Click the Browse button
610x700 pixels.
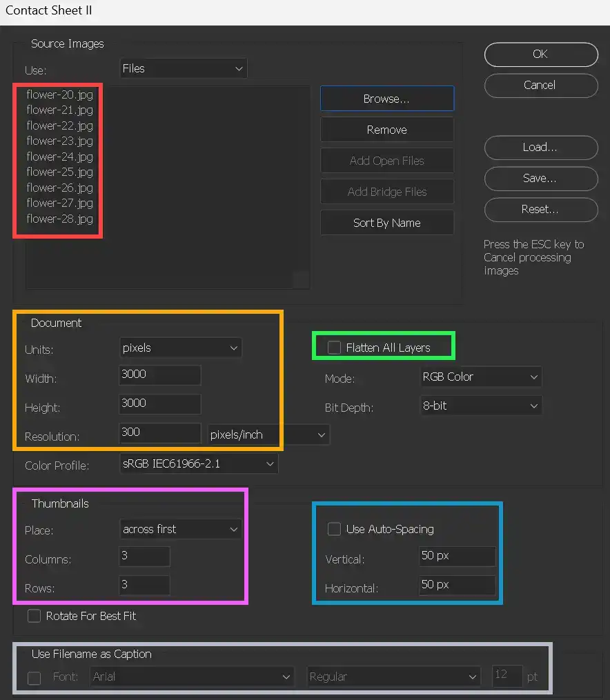(x=386, y=99)
